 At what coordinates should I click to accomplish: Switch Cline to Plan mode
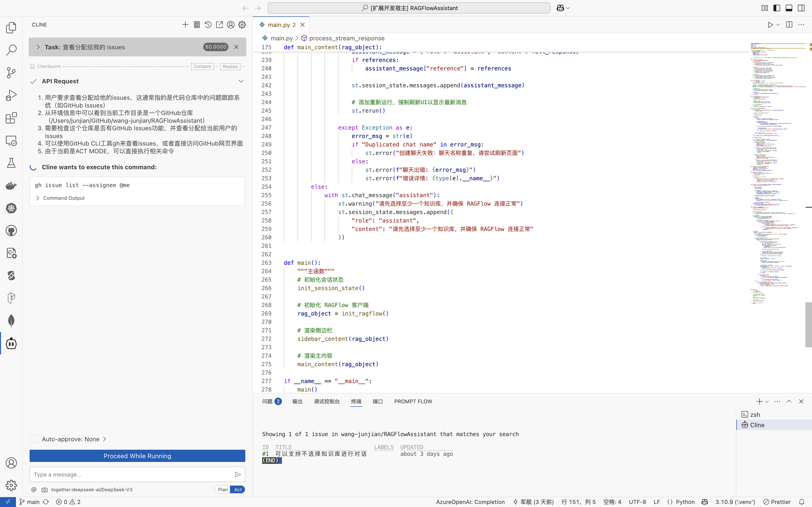[x=223, y=490]
